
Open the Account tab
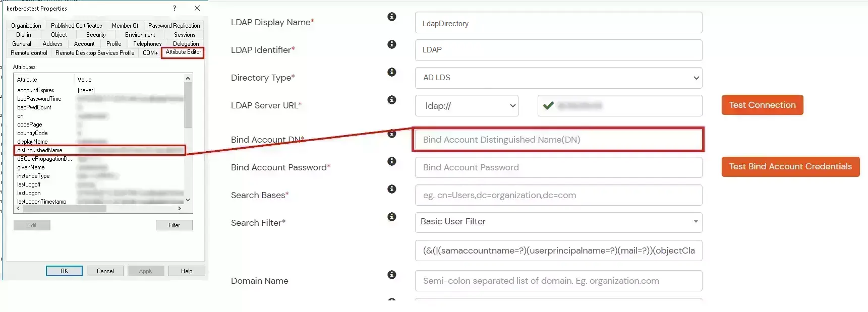pyautogui.click(x=84, y=44)
